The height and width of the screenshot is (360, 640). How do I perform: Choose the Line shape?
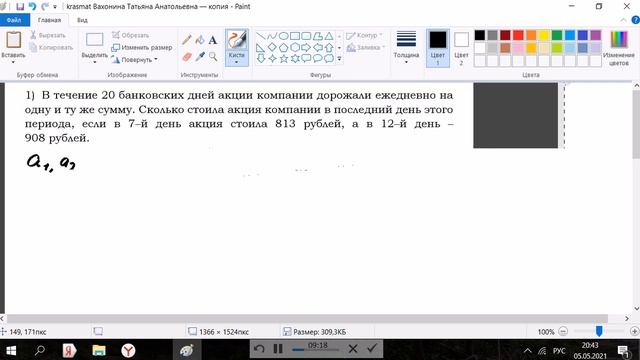[261, 36]
